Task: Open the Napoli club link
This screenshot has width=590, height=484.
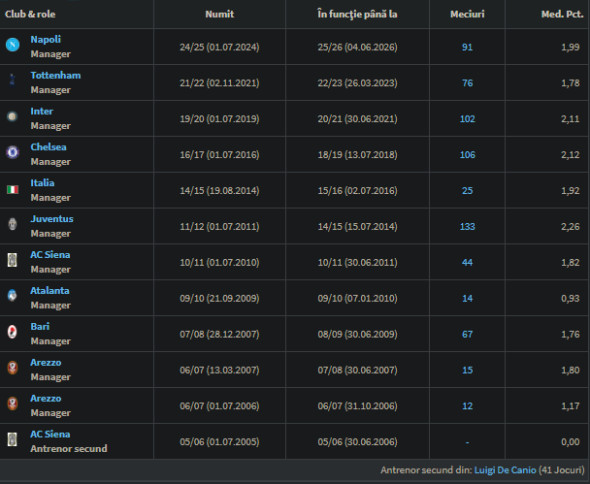Action: tap(46, 40)
